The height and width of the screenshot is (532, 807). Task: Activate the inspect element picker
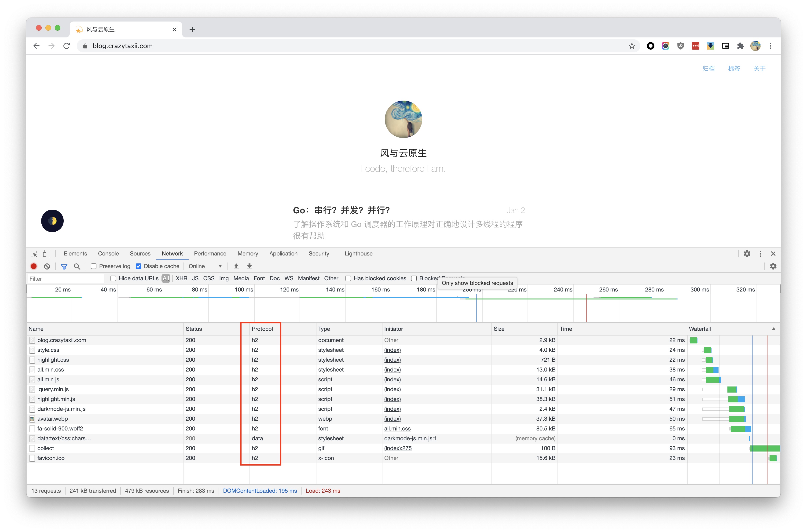[x=34, y=253]
